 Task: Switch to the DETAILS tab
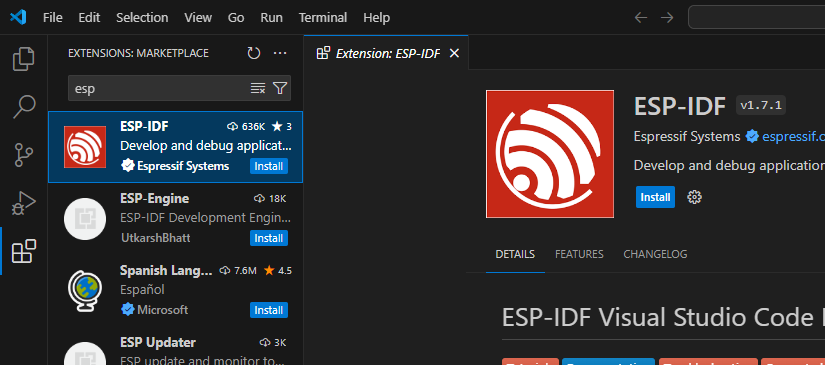515,254
